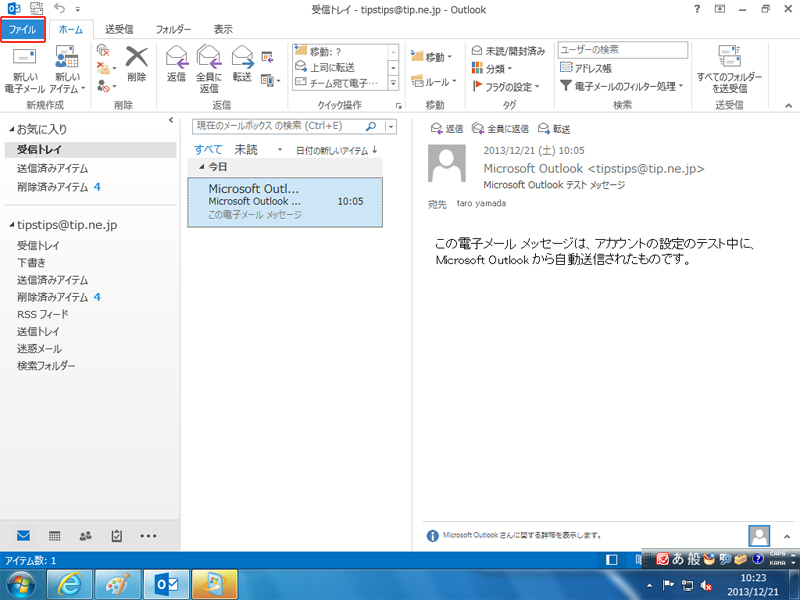This screenshot has height=600, width=800.
Task: Open 電子メールのフィルター処理 dropdown
Action: [x=621, y=86]
